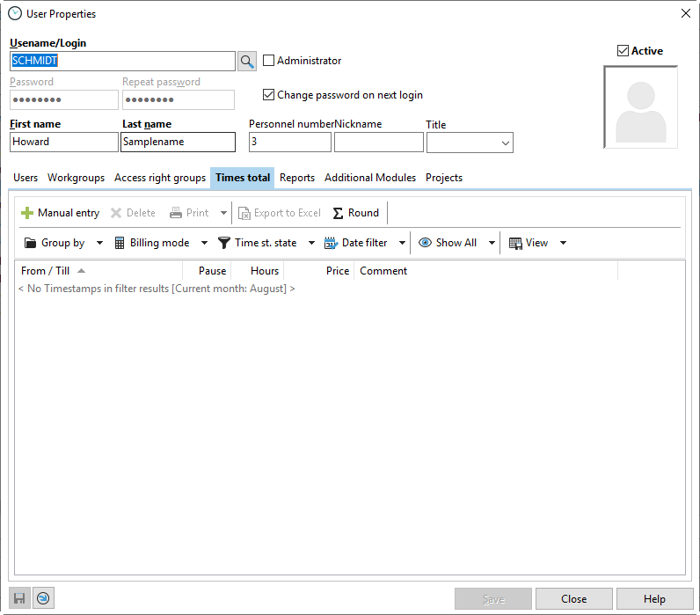Viewport: 700px width, 615px height.
Task: Click the Time st. state filter icon
Action: pyautogui.click(x=224, y=243)
